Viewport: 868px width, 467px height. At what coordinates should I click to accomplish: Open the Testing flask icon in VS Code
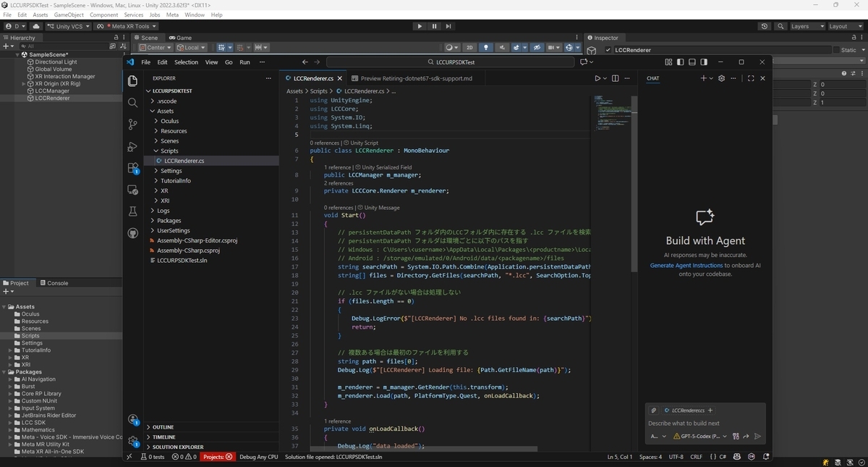tap(132, 211)
